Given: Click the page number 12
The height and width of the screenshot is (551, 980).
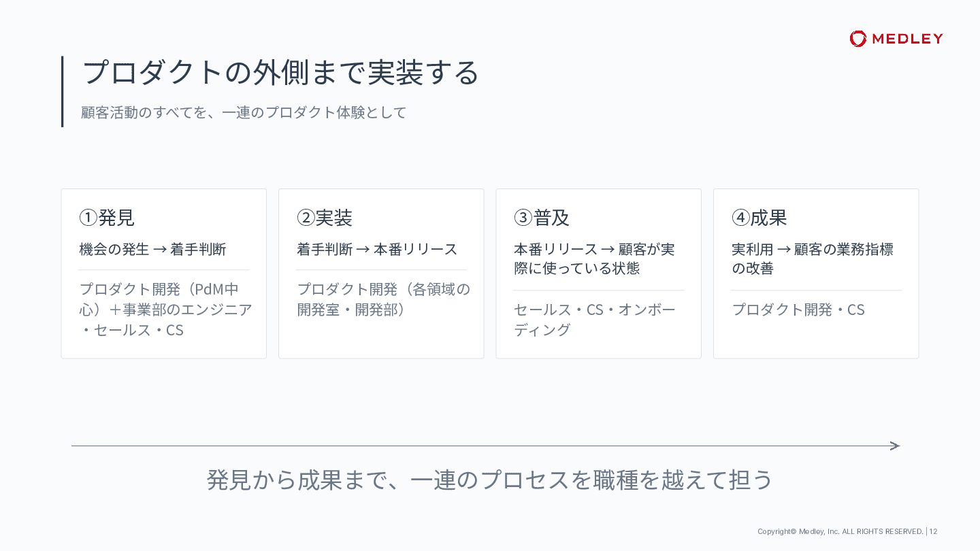Looking at the screenshot, I should click(933, 531).
